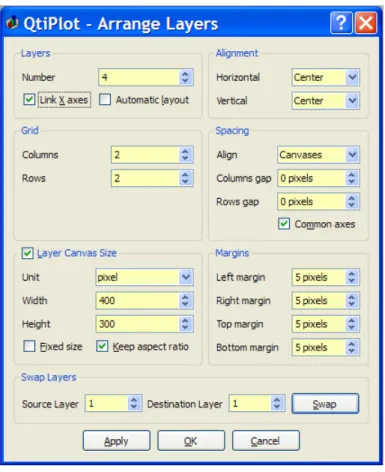
Task: Decrease the Source Layer number
Action: [134, 407]
